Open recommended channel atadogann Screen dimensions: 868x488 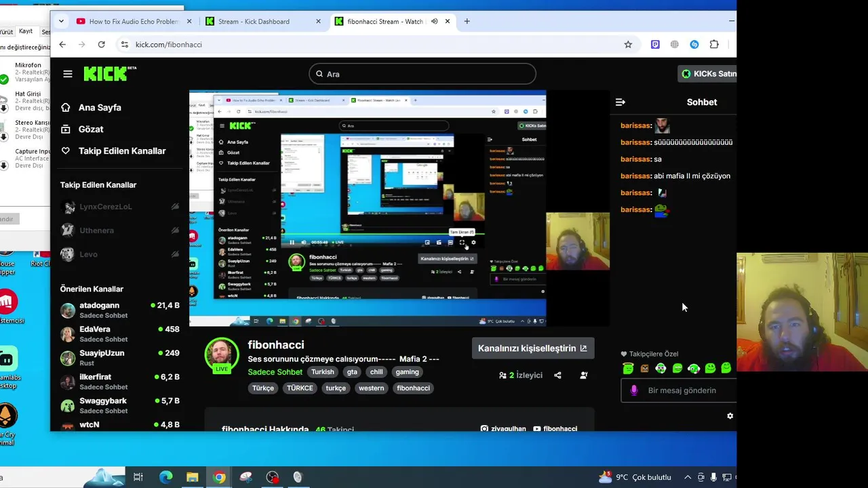[x=119, y=310]
